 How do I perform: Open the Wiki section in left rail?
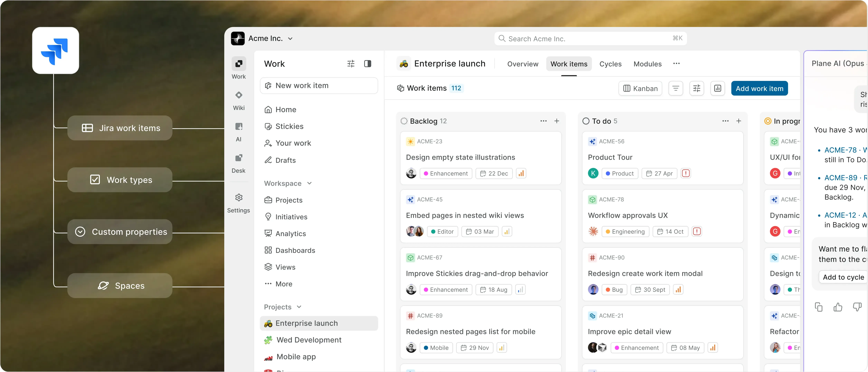point(239,100)
